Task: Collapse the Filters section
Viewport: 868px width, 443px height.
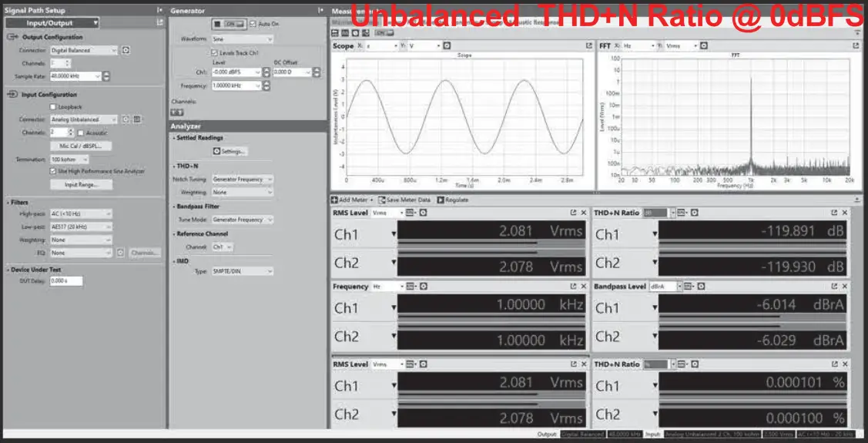Action: pyautogui.click(x=7, y=203)
